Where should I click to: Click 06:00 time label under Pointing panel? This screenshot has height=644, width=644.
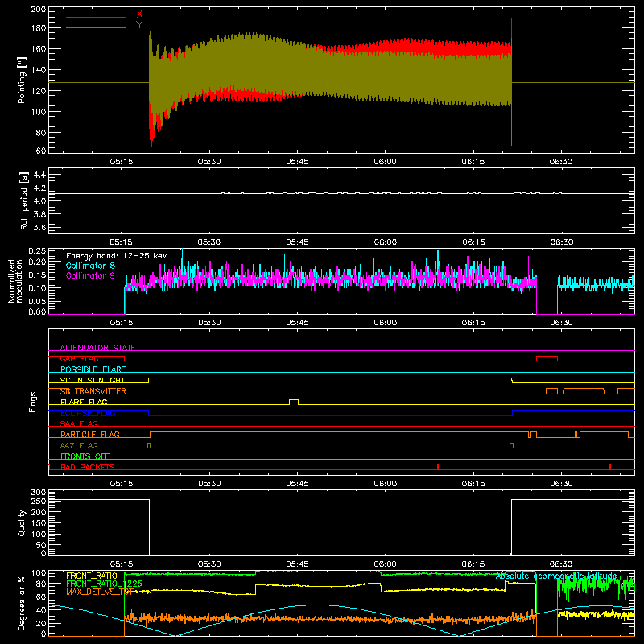coord(386,162)
